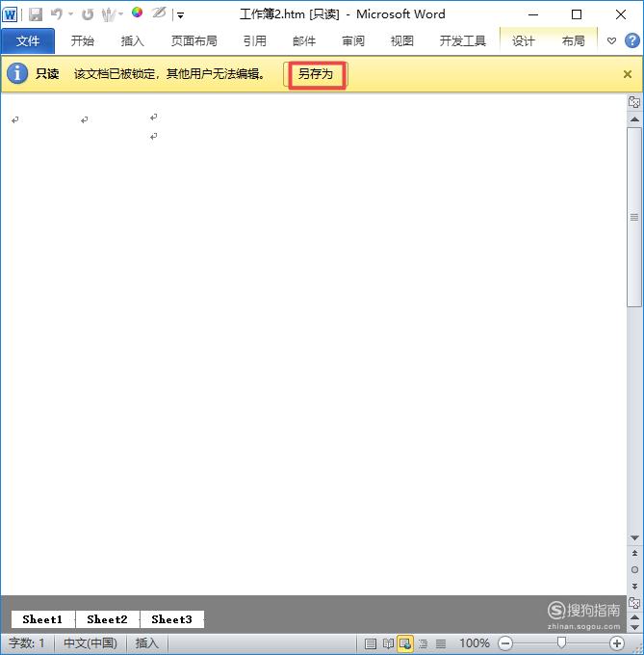This screenshot has width=644, height=655.
Task: Open Customize Quick Access Toolbar dropdown
Action: [x=181, y=15]
